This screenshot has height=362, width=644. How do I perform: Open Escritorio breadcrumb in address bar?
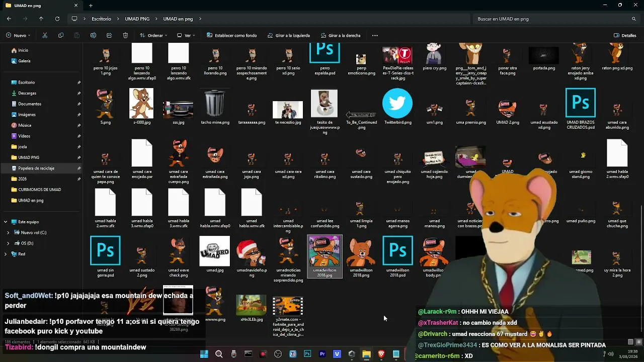101,19
